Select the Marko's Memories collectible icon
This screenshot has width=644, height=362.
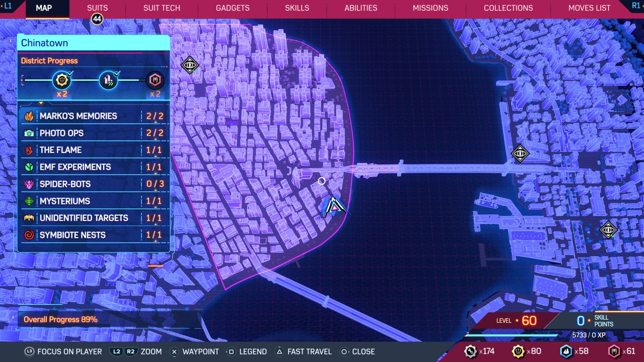point(30,116)
